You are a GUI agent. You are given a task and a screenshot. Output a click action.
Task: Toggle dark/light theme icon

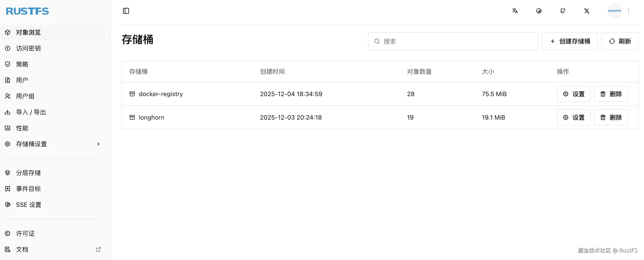(538, 11)
